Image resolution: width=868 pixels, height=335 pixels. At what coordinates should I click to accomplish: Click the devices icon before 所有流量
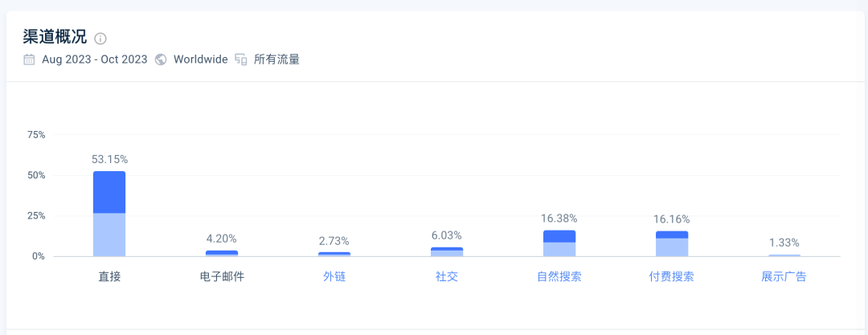[241, 59]
